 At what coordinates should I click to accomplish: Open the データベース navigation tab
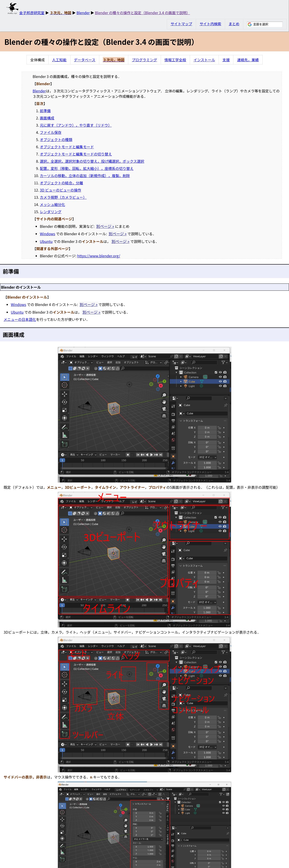point(84,60)
